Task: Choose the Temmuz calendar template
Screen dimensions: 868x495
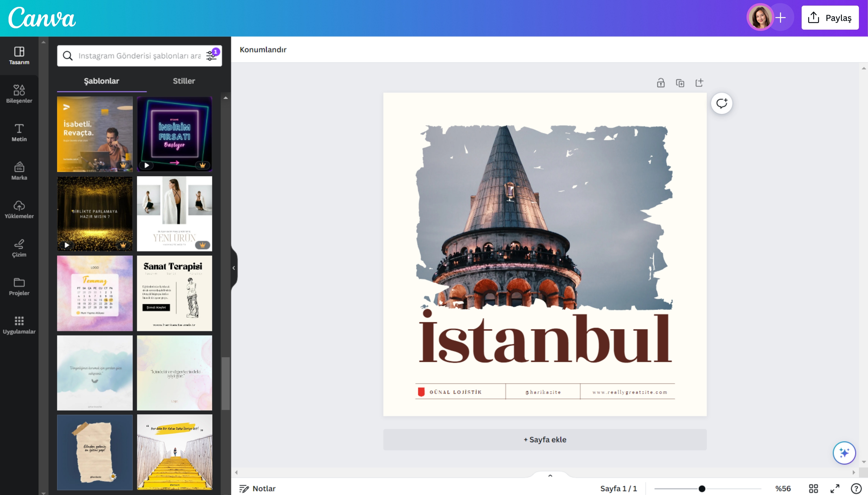Action: click(x=95, y=293)
